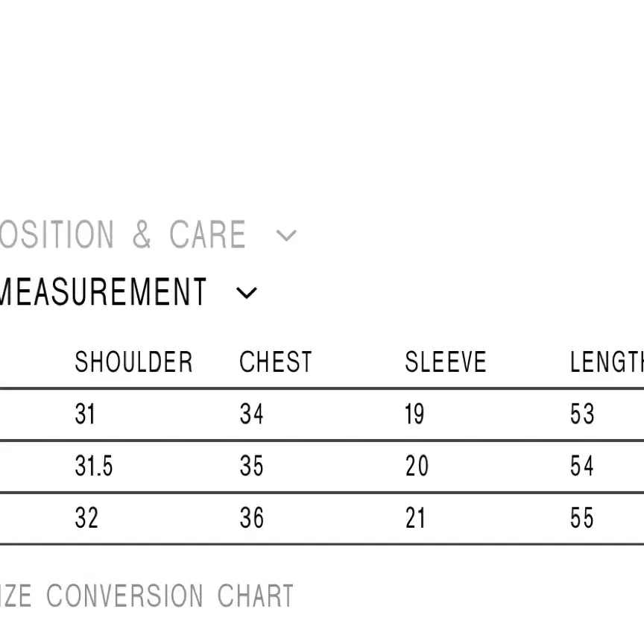Click chest value 34 in first row

click(251, 414)
